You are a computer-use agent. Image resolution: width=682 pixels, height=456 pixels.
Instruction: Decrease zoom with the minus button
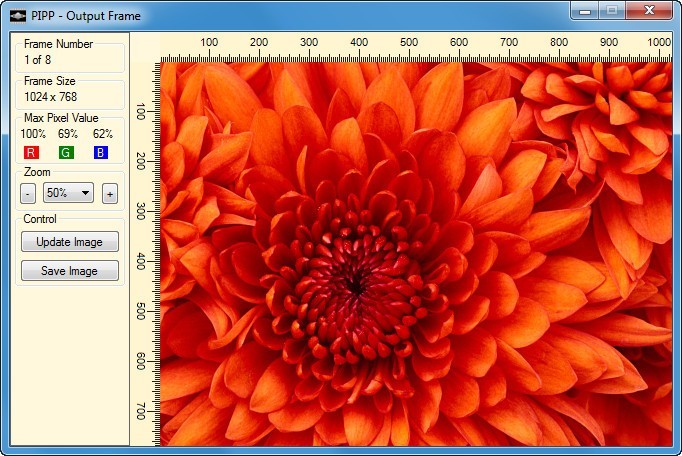pyautogui.click(x=28, y=194)
